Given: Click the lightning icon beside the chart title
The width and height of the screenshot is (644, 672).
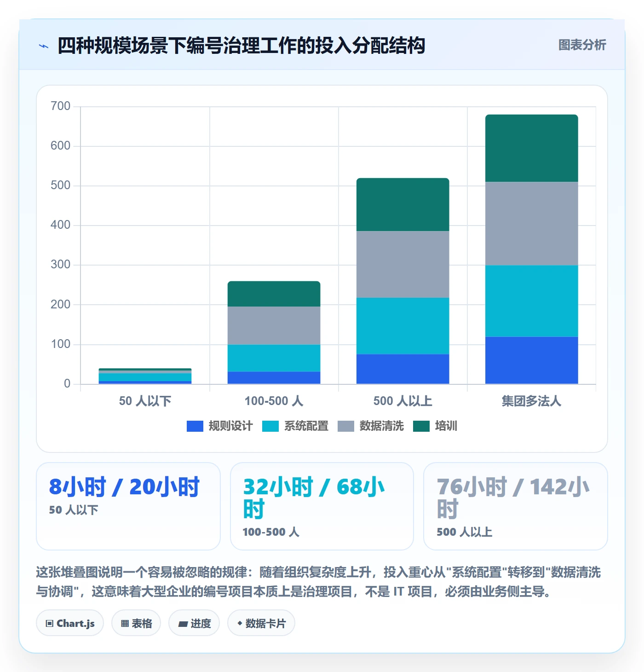Looking at the screenshot, I should pos(44,46).
